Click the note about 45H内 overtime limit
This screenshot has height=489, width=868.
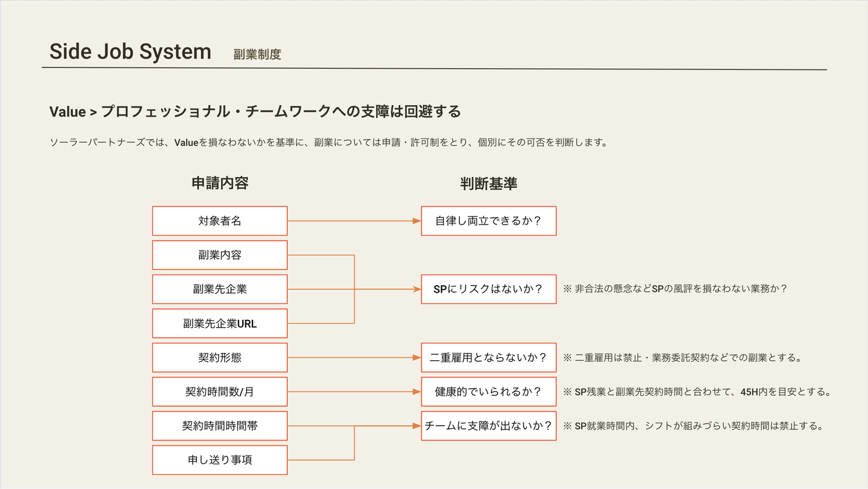click(x=697, y=392)
